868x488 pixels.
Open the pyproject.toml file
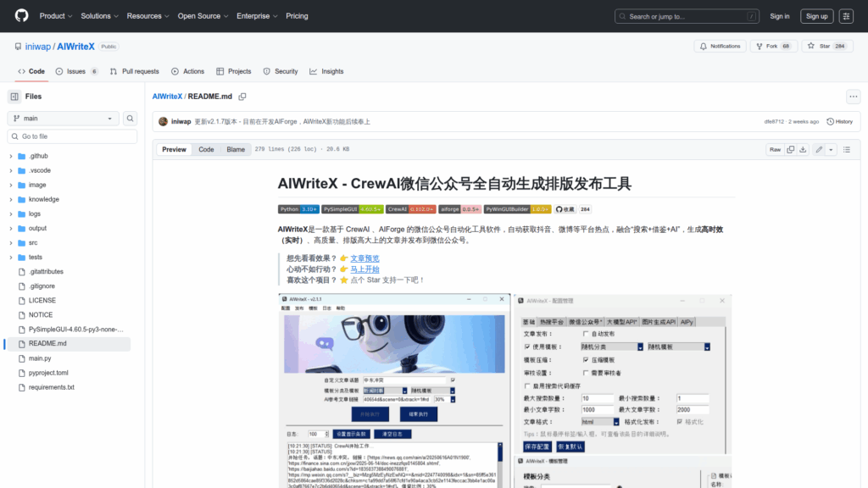pyautogui.click(x=48, y=373)
